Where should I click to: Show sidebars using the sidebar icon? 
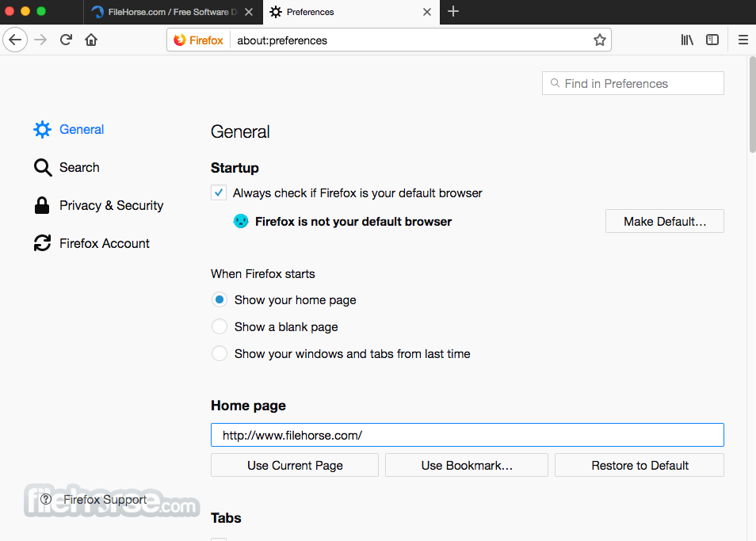click(x=712, y=40)
